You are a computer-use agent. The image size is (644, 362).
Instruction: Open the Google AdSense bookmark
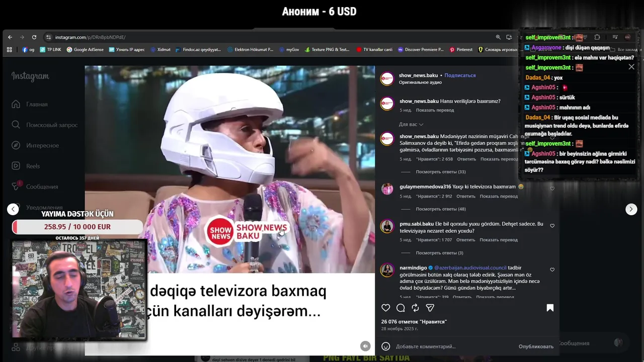coord(85,50)
